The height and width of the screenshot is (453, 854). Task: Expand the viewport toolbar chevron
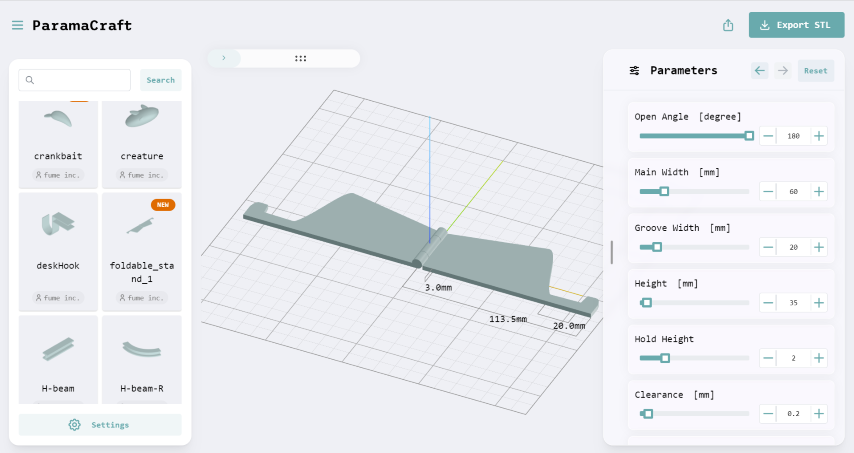(223, 58)
